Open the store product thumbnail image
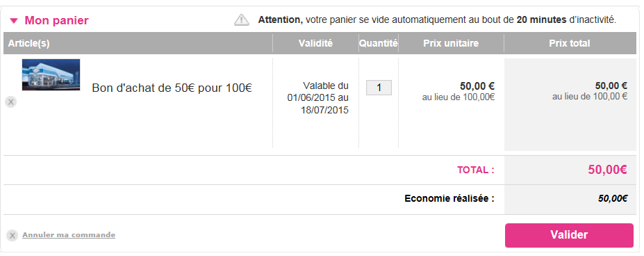644x256 pixels. [51, 74]
